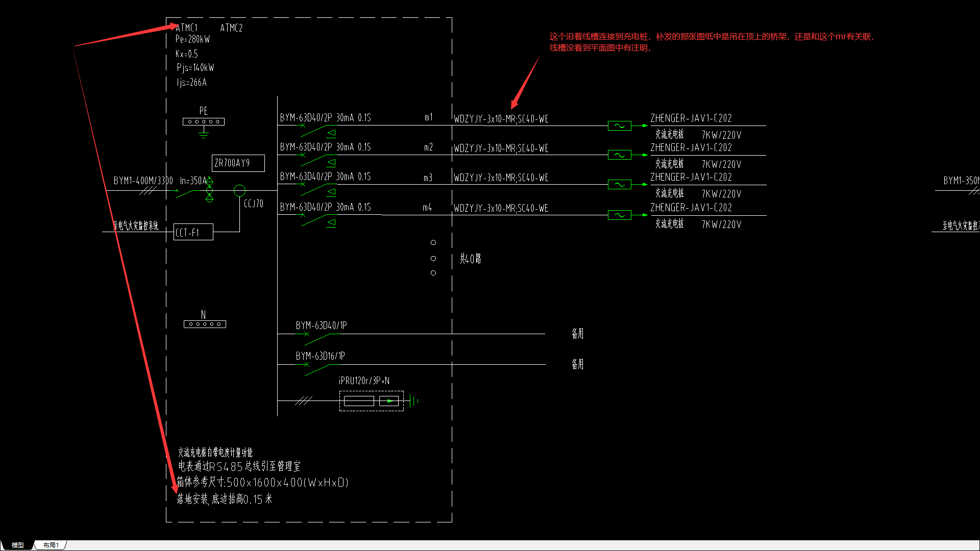Select the 共40路 circuit count text
The width and height of the screenshot is (980, 551).
pyautogui.click(x=470, y=259)
